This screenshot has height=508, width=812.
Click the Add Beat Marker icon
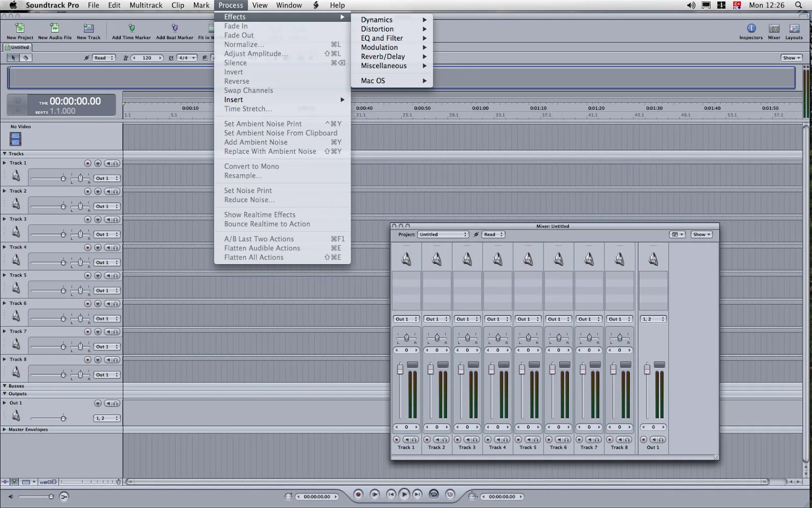pos(175,28)
